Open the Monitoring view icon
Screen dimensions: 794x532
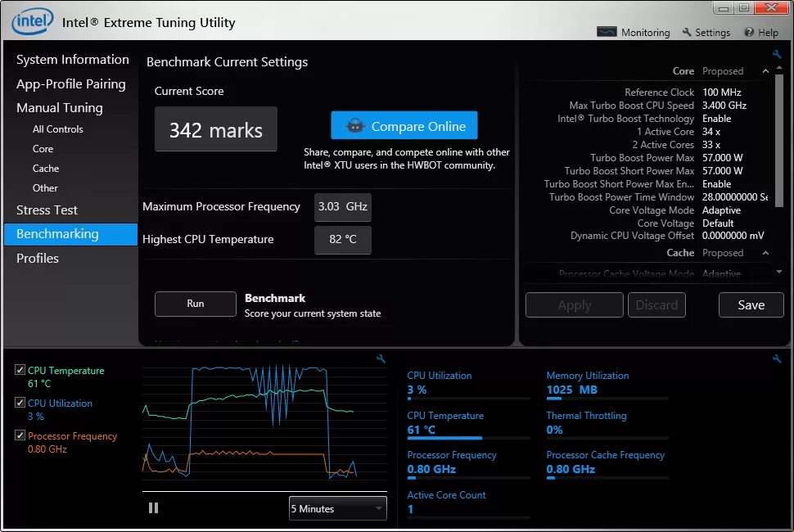pyautogui.click(x=606, y=32)
